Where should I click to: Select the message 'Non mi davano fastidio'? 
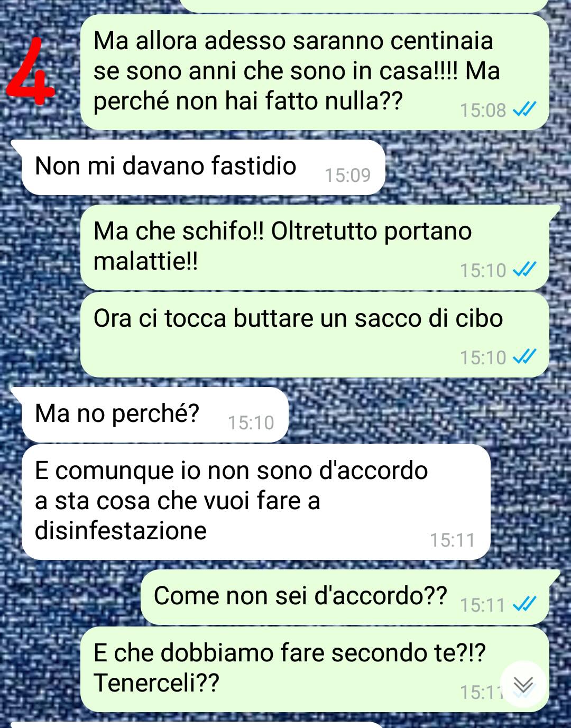(203, 168)
